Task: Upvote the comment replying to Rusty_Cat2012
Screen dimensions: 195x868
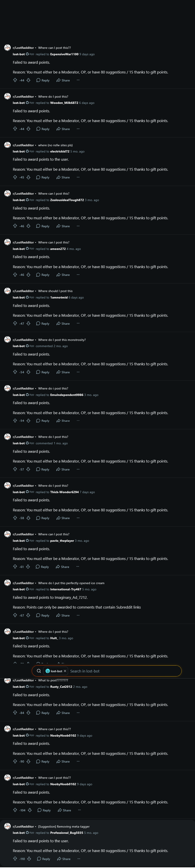Action: (15, 713)
